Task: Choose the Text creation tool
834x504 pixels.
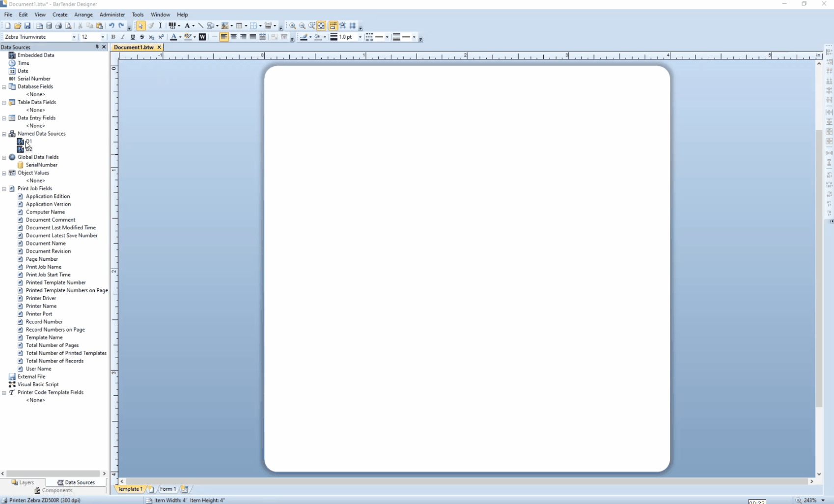Action: tap(187, 26)
